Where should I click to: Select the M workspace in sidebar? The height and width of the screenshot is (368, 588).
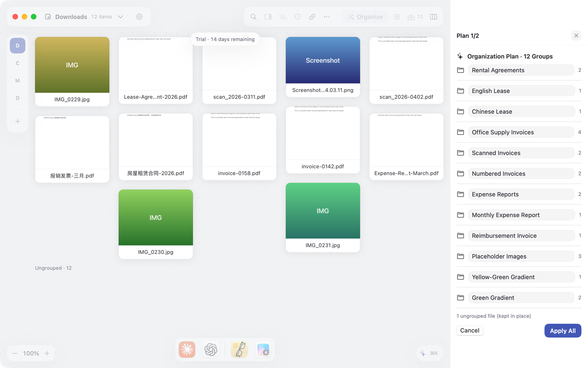(x=17, y=80)
